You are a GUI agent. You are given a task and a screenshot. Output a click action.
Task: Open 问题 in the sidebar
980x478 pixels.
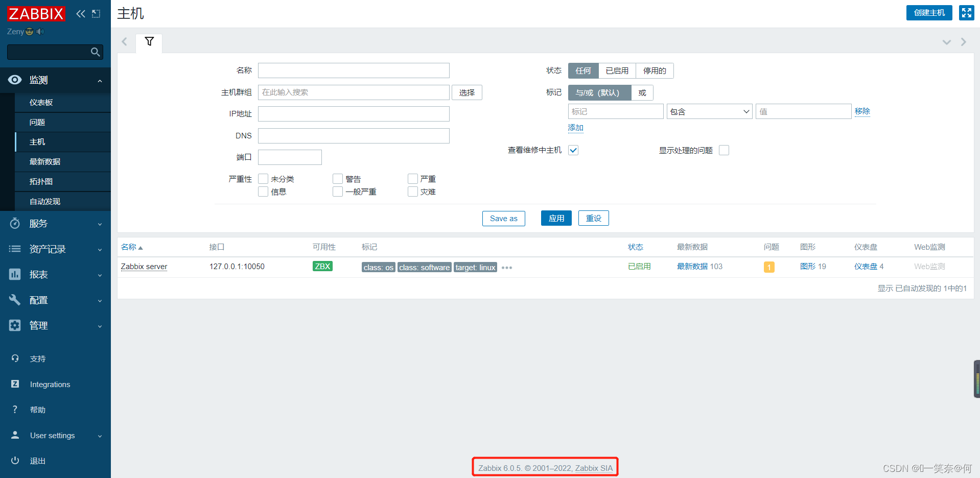coord(63,123)
